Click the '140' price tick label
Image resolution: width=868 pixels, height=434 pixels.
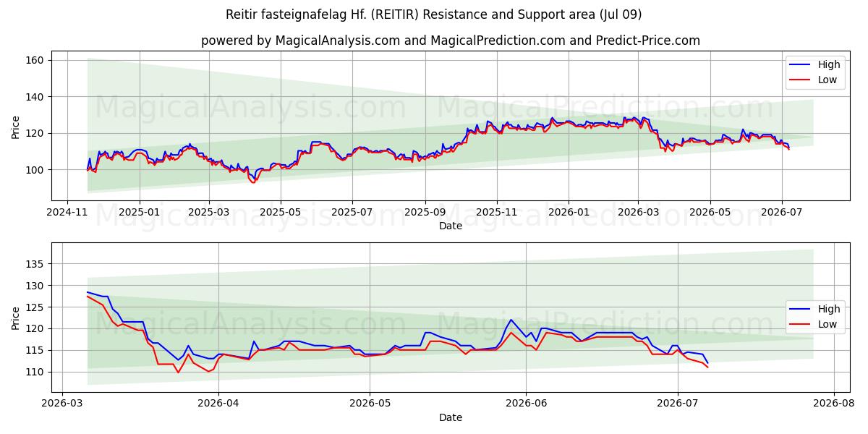click(x=36, y=97)
